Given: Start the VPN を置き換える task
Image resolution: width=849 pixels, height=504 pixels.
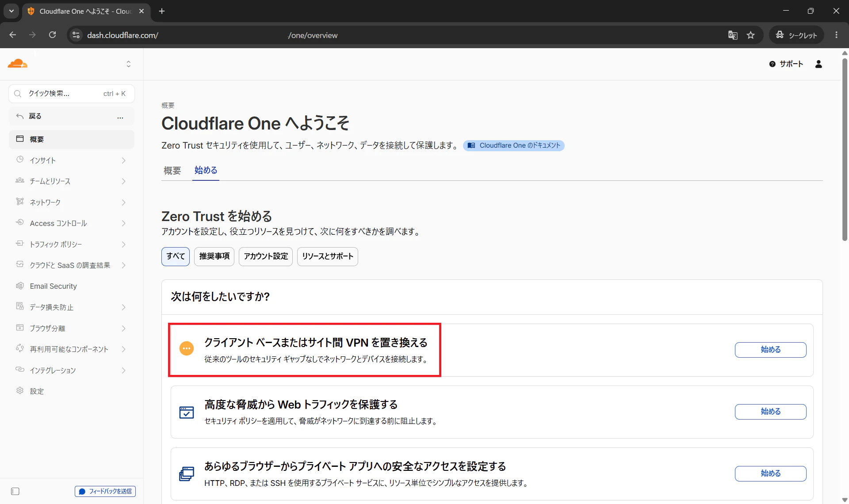Looking at the screenshot, I should click(x=770, y=350).
